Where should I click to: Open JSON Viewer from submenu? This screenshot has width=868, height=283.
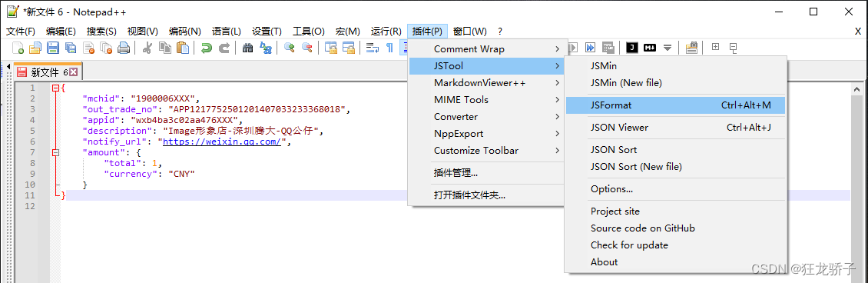(675, 128)
